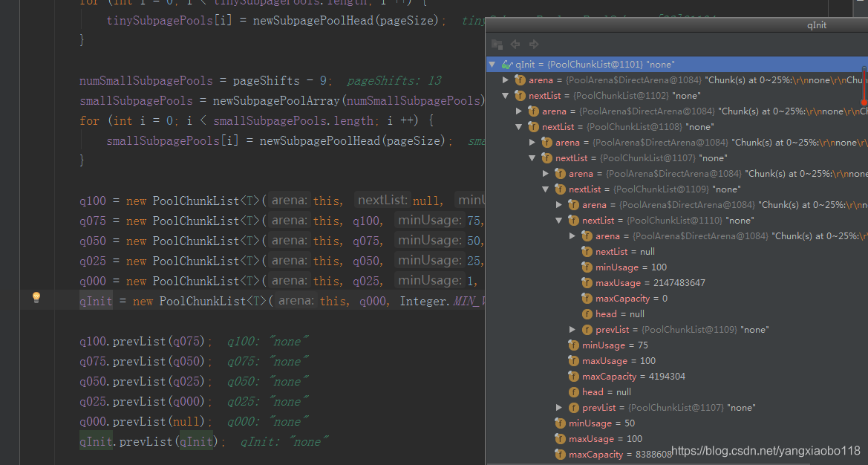Select the maxCapacity = 0 row
Image resolution: width=868 pixels, height=465 pixels.
pos(677,299)
